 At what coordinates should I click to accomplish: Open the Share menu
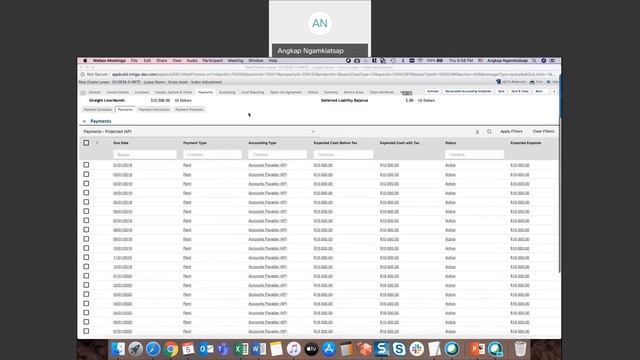point(162,60)
